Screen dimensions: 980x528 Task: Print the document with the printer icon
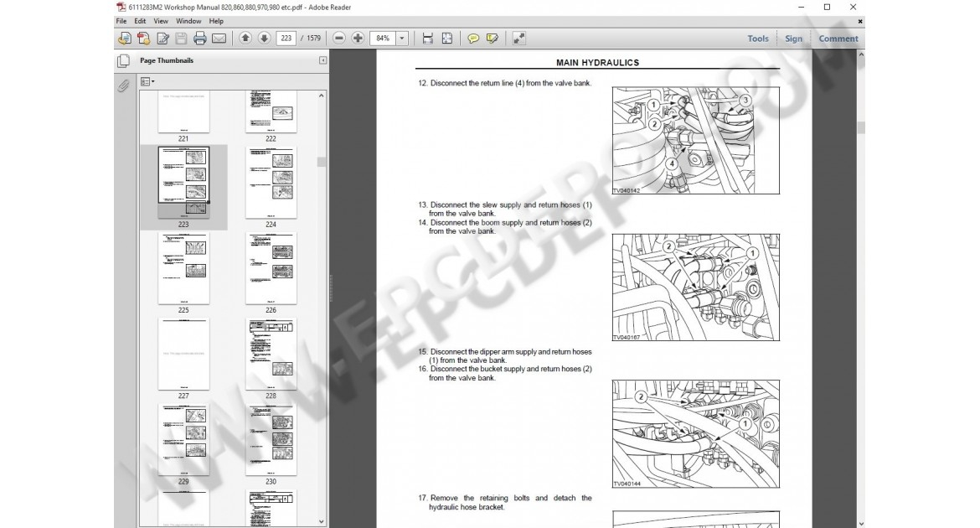200,39
